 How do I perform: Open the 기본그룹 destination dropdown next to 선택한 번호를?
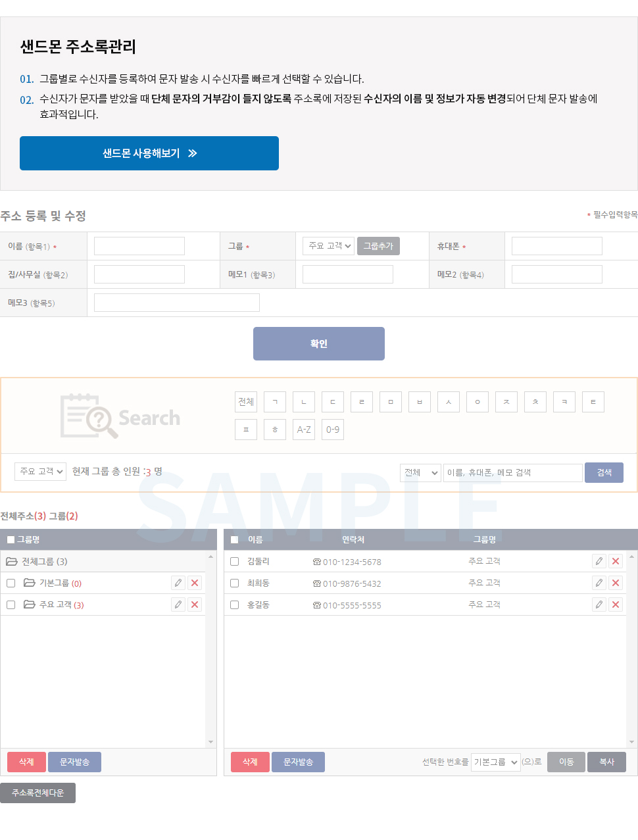pos(496,762)
